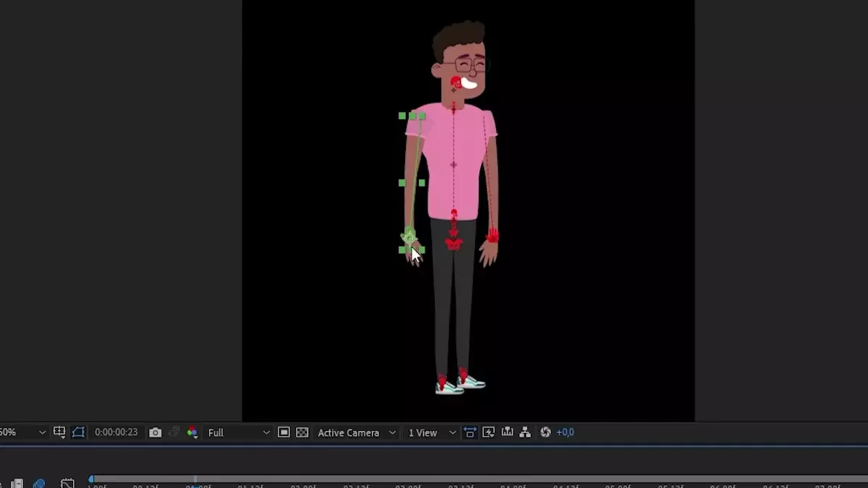Click the fast previews icon
The width and height of the screenshot is (868, 488).
[488, 432]
